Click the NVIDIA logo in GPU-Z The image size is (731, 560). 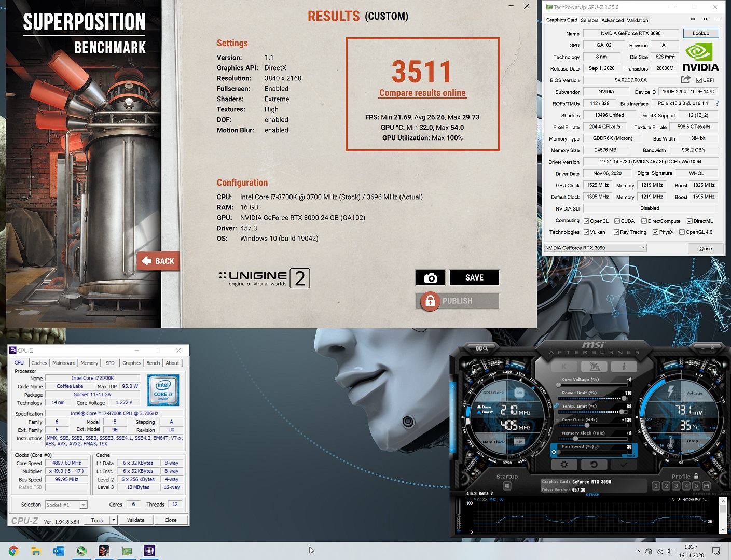click(x=700, y=57)
